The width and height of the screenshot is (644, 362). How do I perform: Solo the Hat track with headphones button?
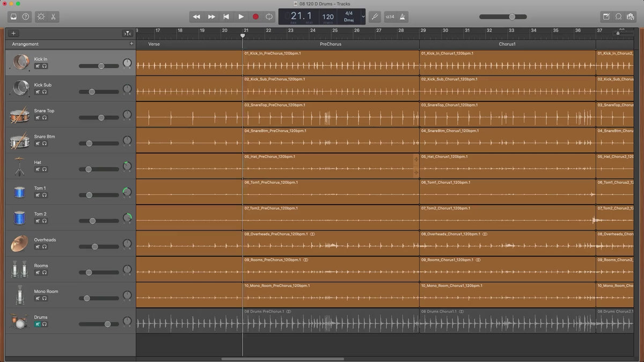coord(44,169)
